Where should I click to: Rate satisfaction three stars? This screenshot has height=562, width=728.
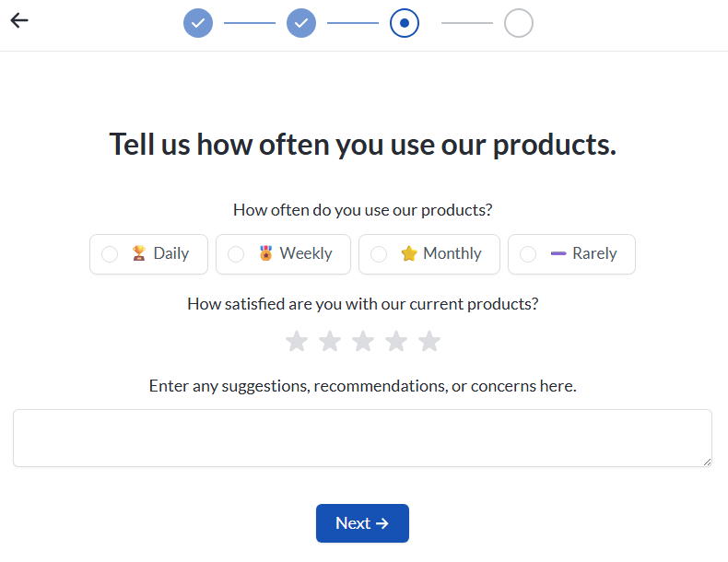tap(363, 342)
